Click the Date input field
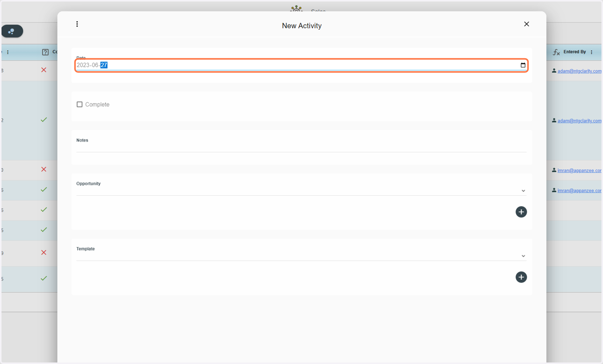Screen dimensions: 603x364 pos(301,65)
